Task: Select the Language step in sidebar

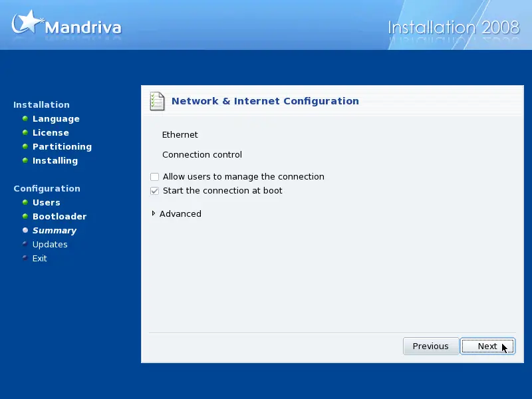Action: (x=56, y=119)
